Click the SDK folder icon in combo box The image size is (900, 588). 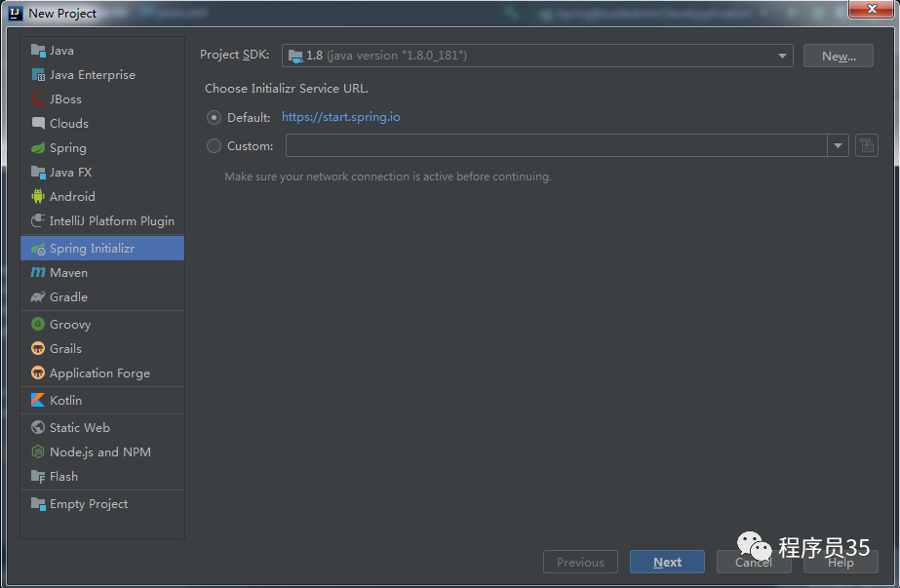tap(295, 56)
